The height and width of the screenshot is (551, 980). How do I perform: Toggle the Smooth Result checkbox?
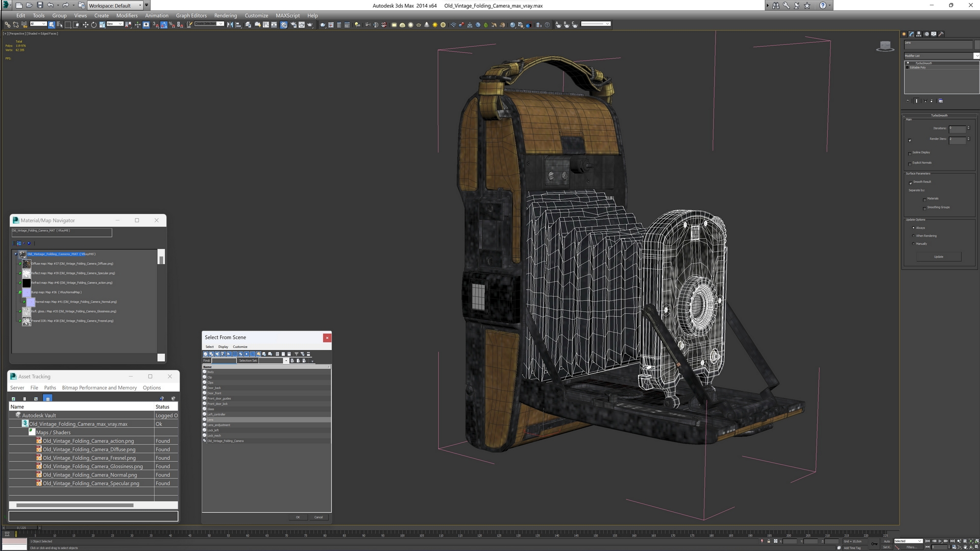point(911,183)
